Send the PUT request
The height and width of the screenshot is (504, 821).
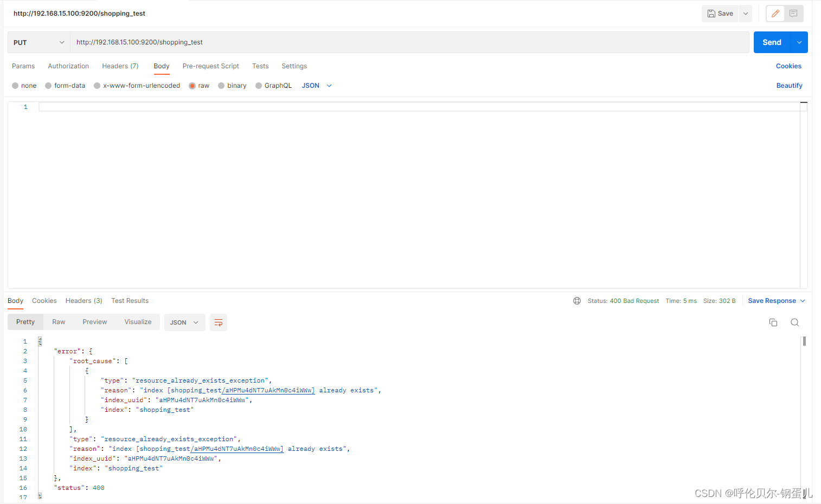tap(772, 42)
